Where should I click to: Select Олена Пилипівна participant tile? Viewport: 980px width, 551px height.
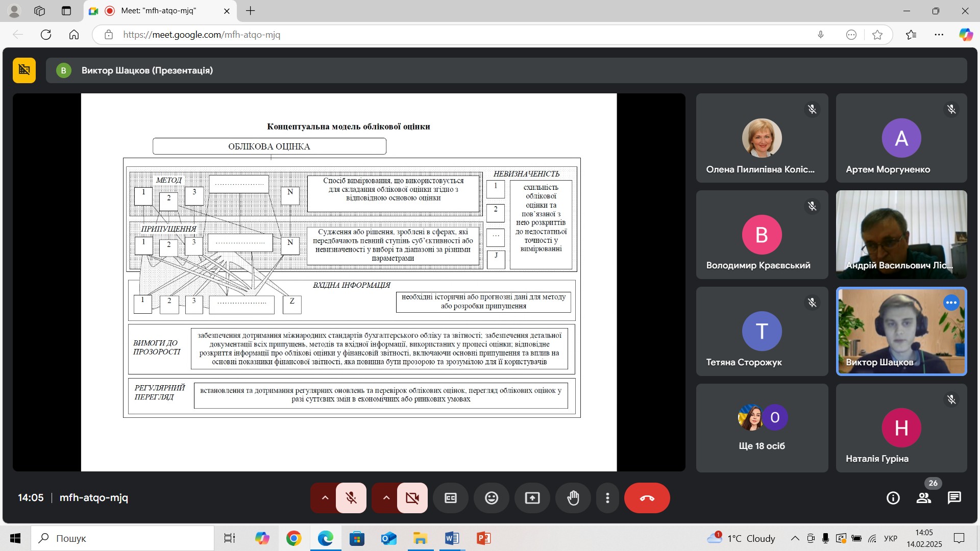762,138
